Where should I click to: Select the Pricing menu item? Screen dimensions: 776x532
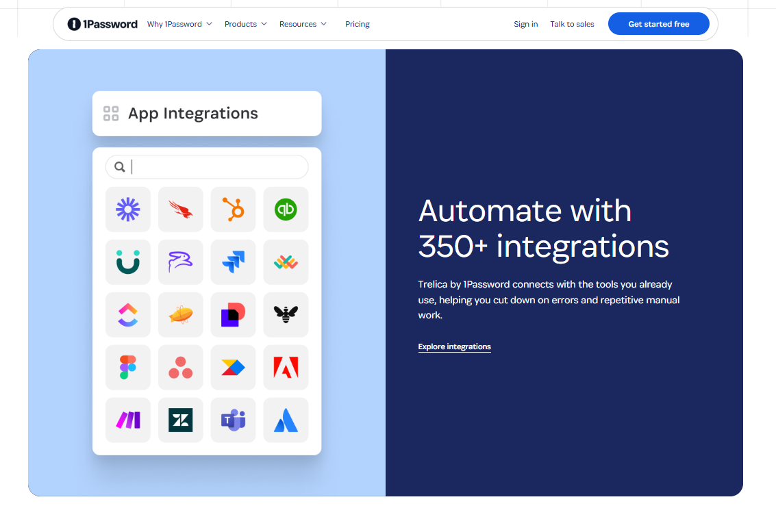(x=357, y=23)
